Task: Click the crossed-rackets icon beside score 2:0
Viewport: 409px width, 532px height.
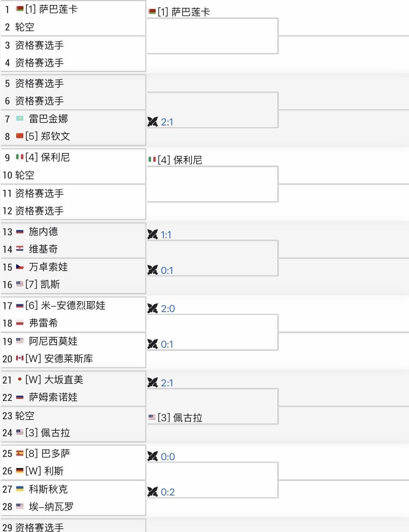Action: pyautogui.click(x=152, y=308)
